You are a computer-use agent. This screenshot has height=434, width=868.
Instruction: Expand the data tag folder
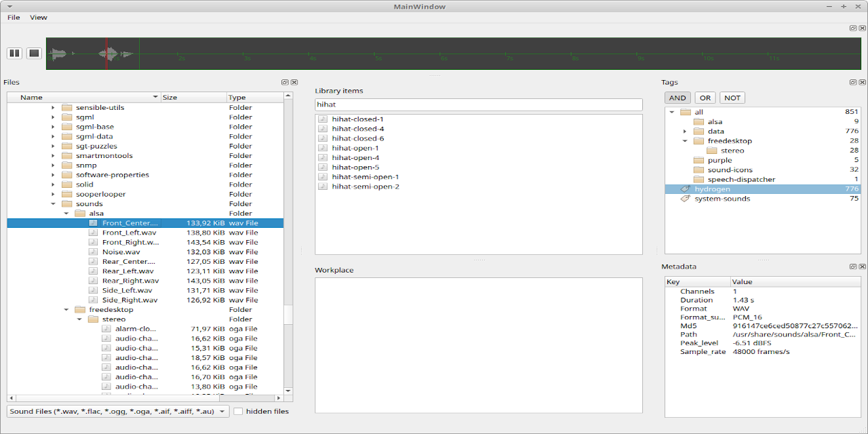click(x=684, y=131)
